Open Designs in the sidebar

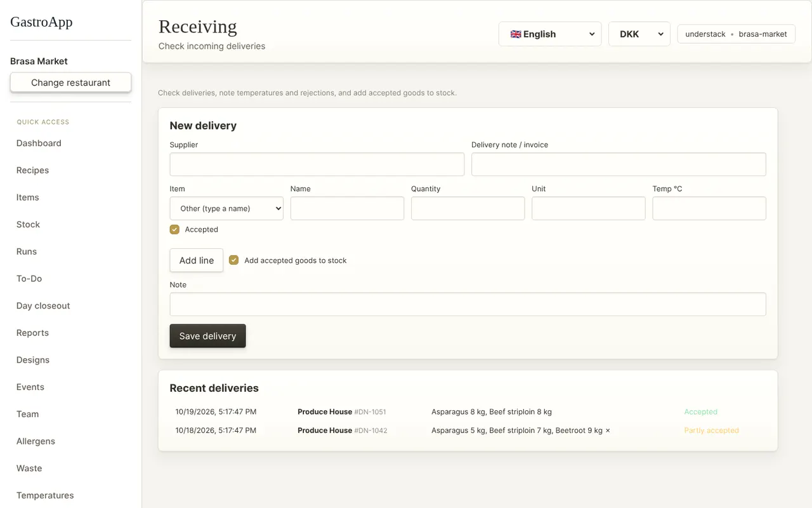point(33,360)
